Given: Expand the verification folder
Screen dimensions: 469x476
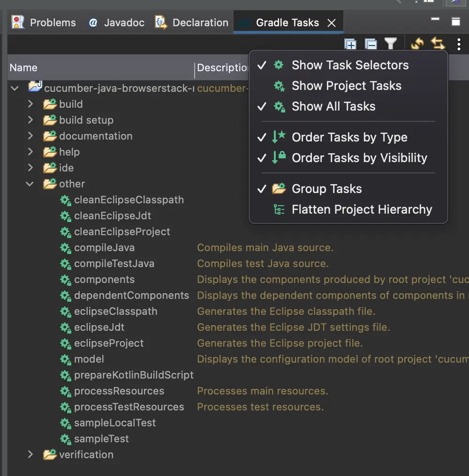Looking at the screenshot, I should 30,454.
